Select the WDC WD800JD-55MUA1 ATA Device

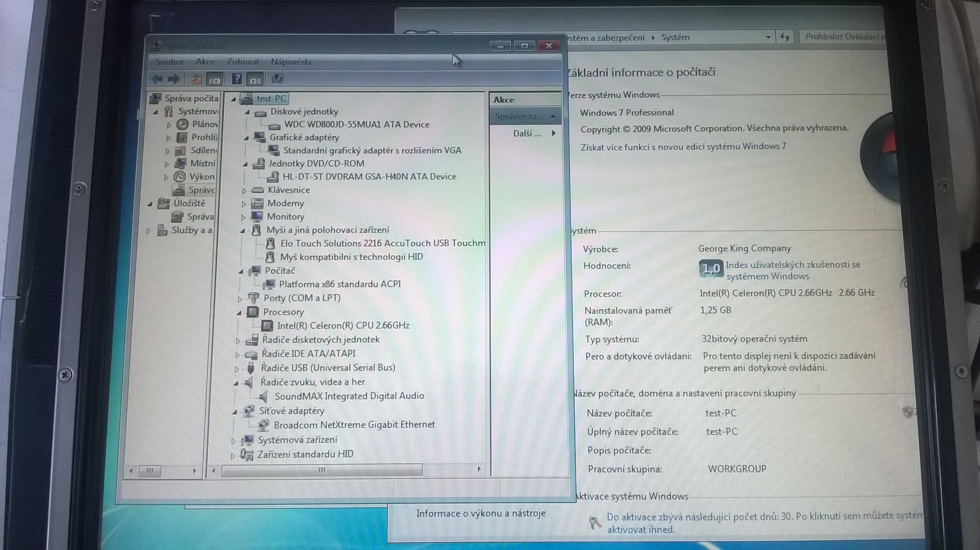357,125
